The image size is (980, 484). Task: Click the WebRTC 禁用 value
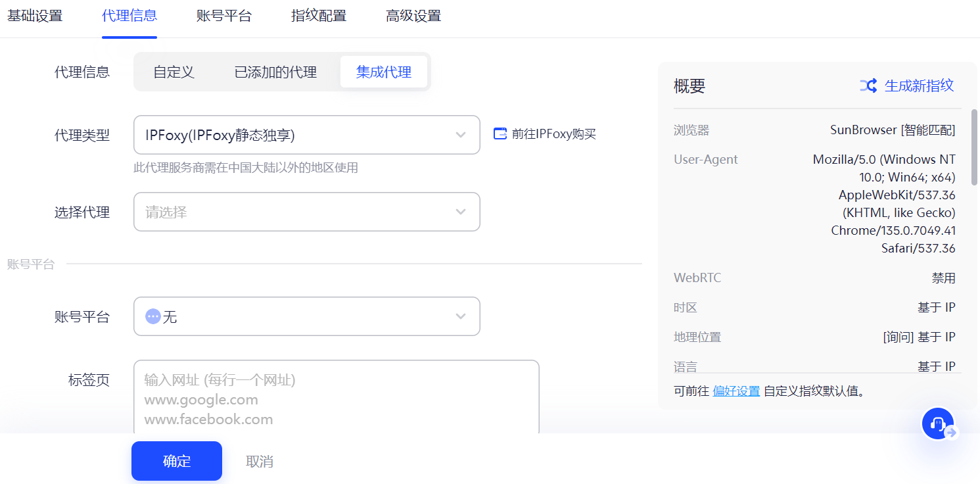pos(943,278)
